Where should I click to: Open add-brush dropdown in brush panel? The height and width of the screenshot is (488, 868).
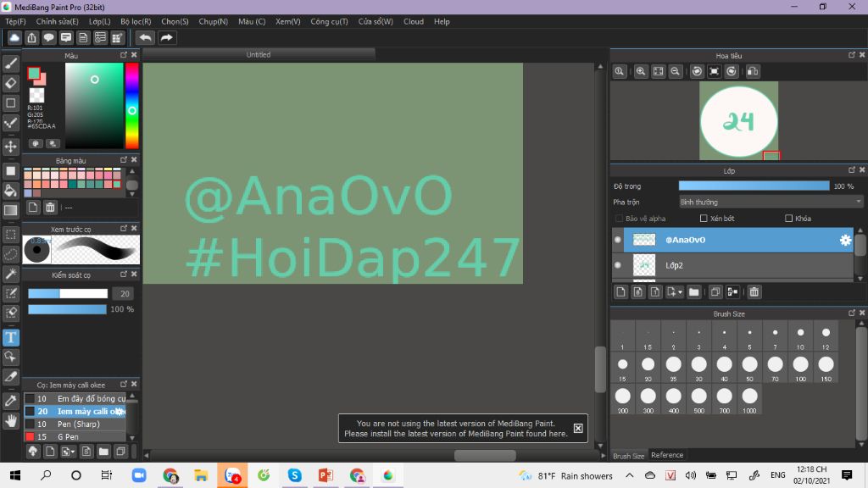tap(73, 452)
